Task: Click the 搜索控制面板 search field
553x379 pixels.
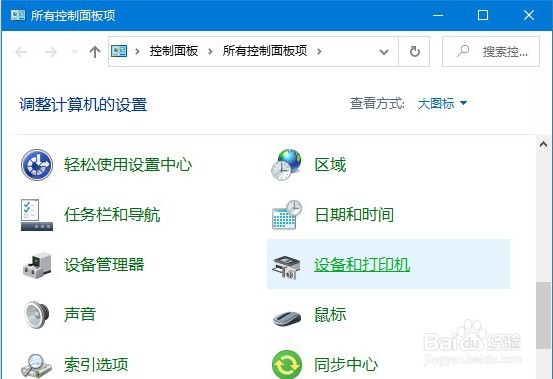Action: tap(491, 51)
